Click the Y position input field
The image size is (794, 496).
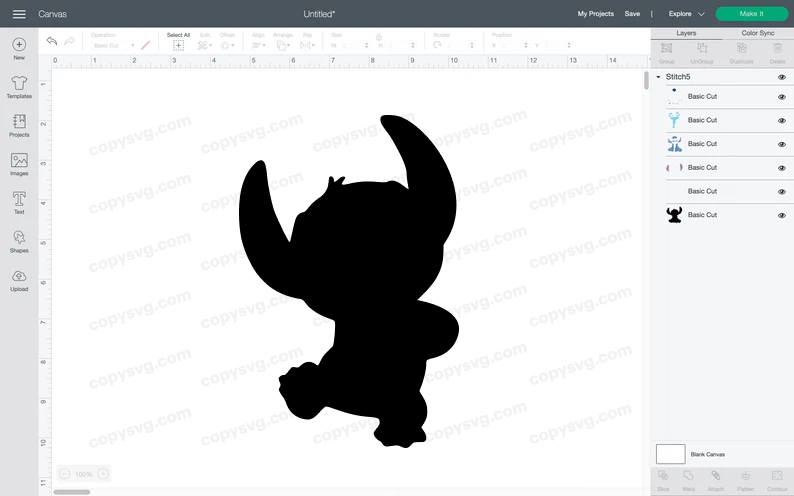tap(555, 45)
